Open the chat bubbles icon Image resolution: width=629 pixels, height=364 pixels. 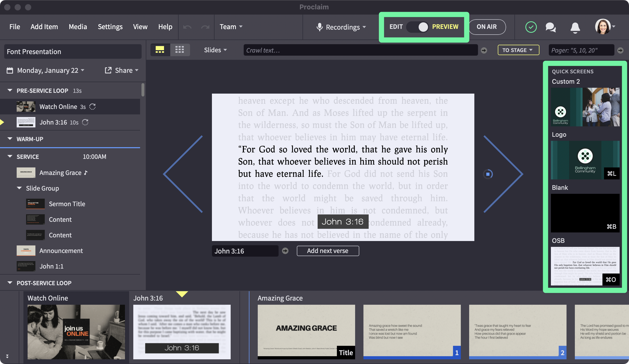coord(551,27)
